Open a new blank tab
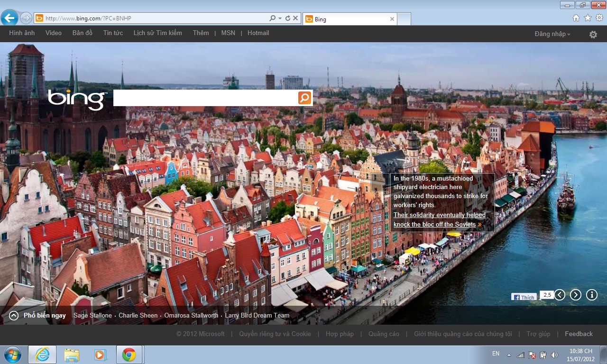Screen dimensions: 607x364 pyautogui.click(x=404, y=19)
